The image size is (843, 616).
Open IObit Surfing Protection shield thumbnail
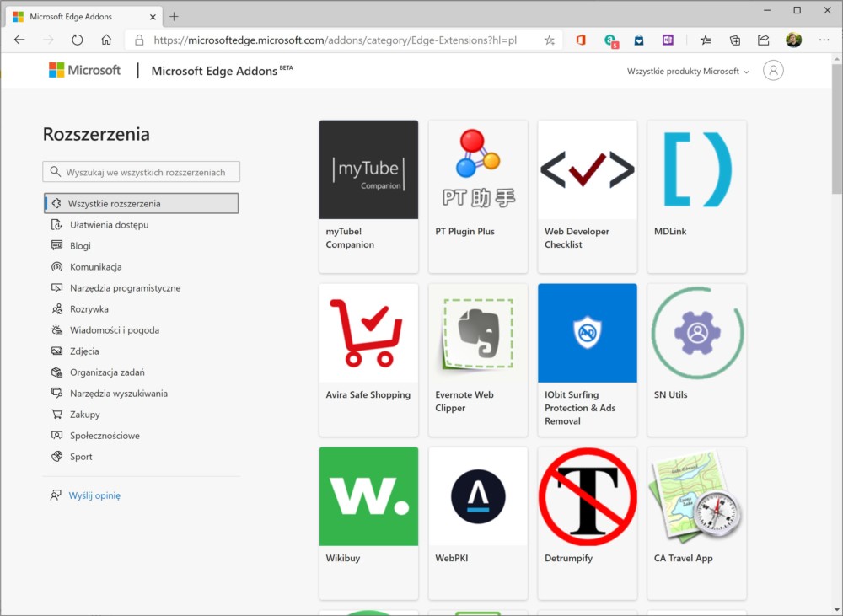point(588,333)
